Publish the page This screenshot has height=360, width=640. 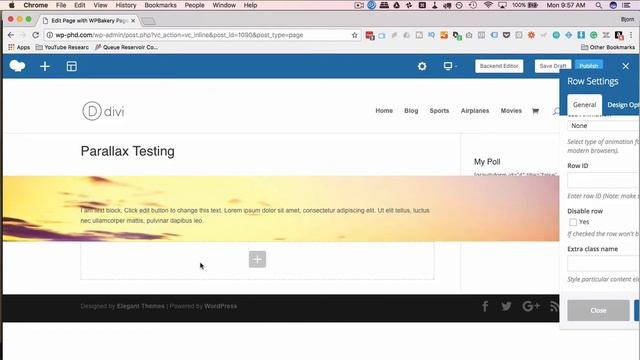[589, 66]
